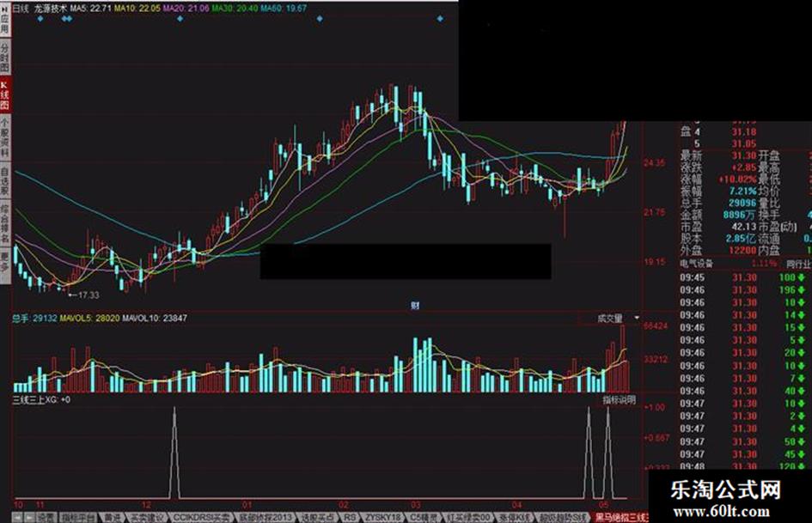This screenshot has height=523, width=812.
Task: Select the 指标平台 tab
Action: tap(79, 517)
